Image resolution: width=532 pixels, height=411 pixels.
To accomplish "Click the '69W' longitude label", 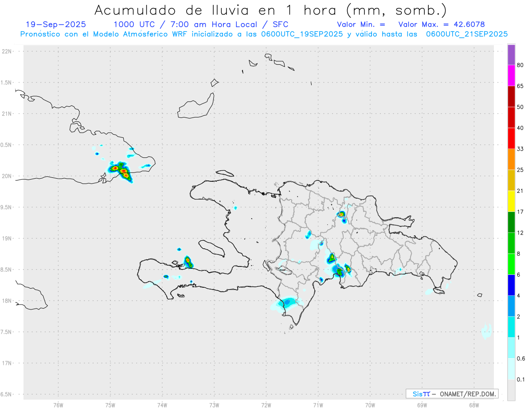I will [x=422, y=405].
